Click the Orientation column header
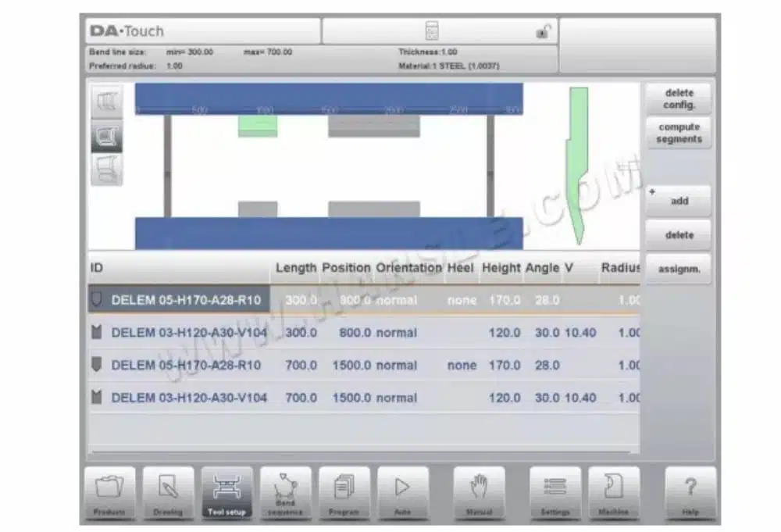This screenshot has width=781, height=532. pos(408,268)
